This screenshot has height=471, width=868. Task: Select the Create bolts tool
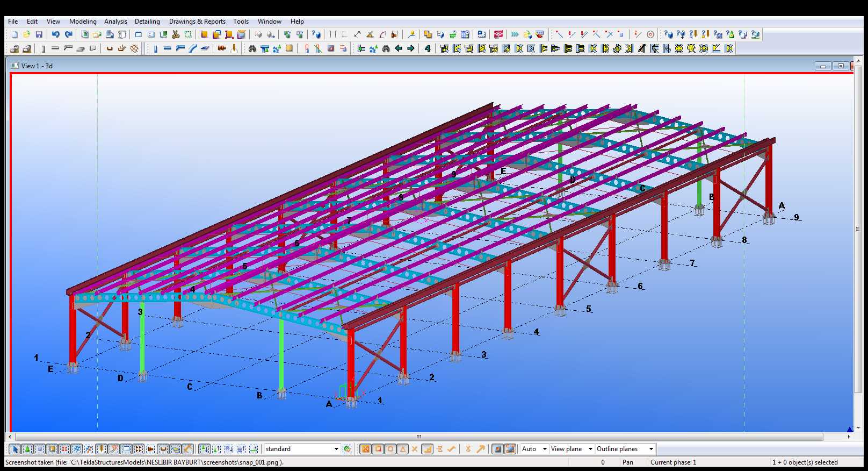(221, 48)
